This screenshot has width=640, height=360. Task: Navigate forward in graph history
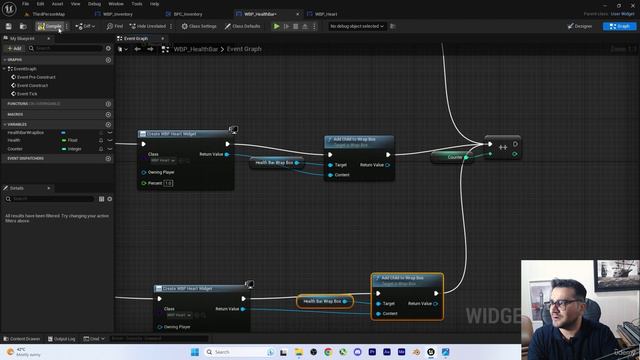151,49
